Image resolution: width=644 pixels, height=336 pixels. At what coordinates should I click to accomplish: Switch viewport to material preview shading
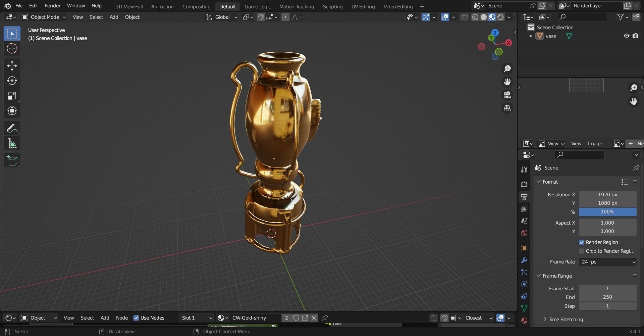tap(492, 17)
